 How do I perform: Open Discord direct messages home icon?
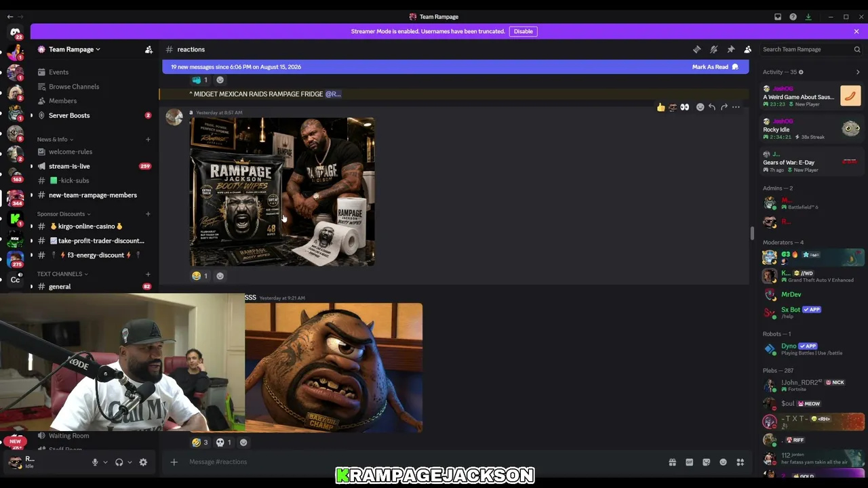[15, 33]
